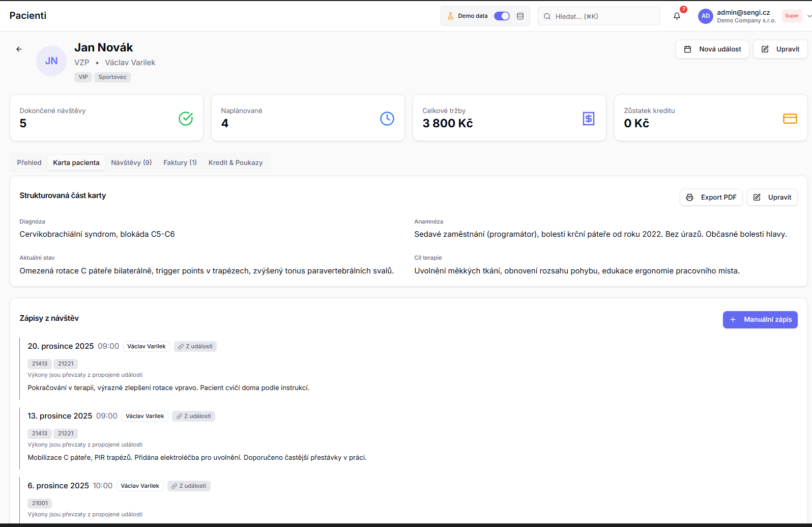The height and width of the screenshot is (527, 812).
Task: Click the database icon beside Demo data
Action: (x=520, y=16)
